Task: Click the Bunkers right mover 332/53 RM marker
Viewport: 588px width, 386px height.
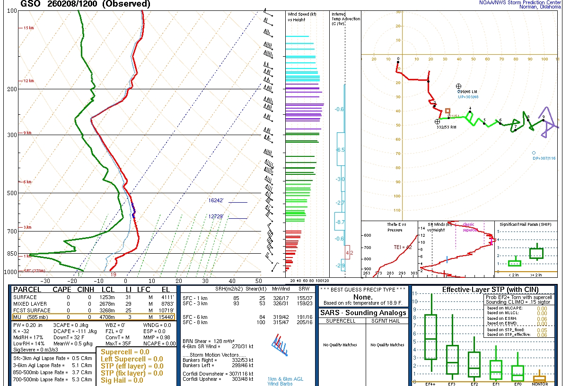Action: (438, 122)
